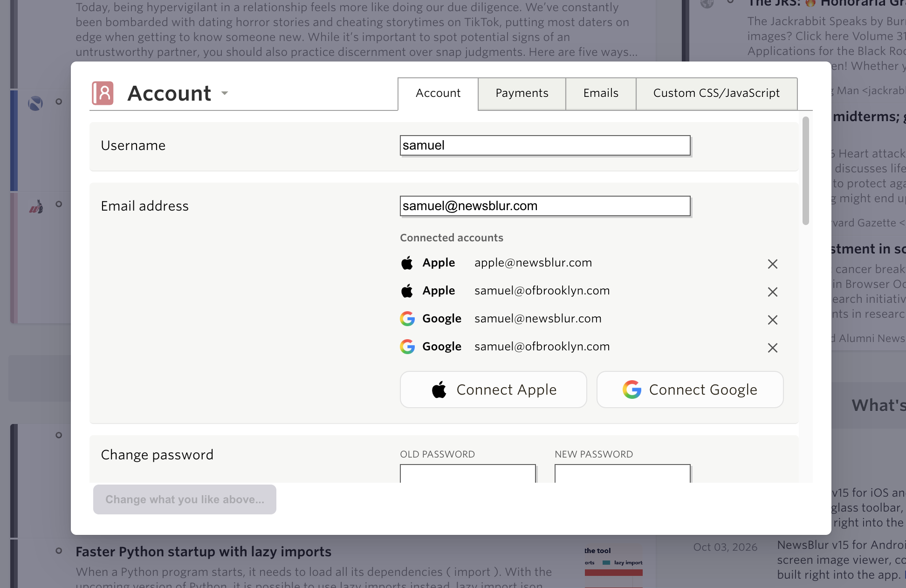Click the Google samuel@newsblur.com email text
This screenshot has width=906, height=588.
point(538,319)
